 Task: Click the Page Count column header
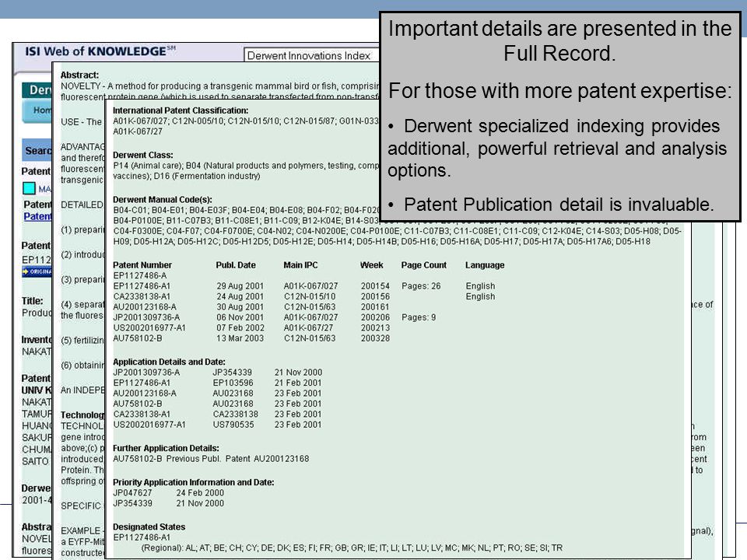[424, 264]
